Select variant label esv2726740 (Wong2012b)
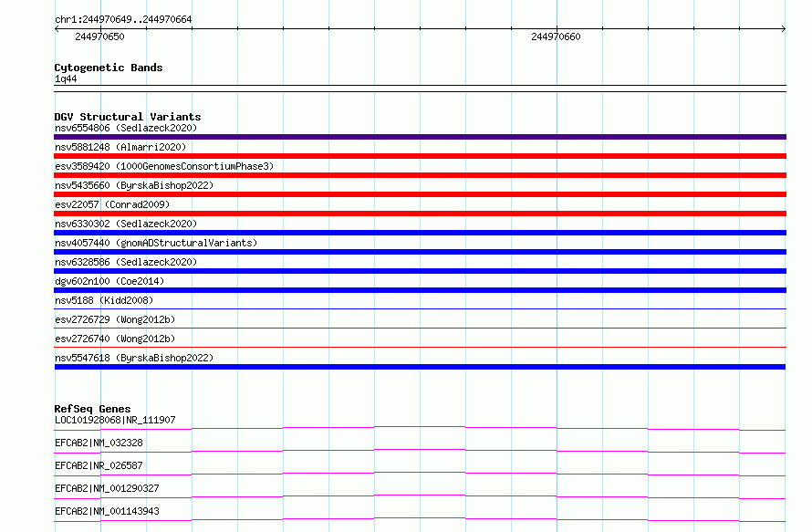 tap(115, 339)
